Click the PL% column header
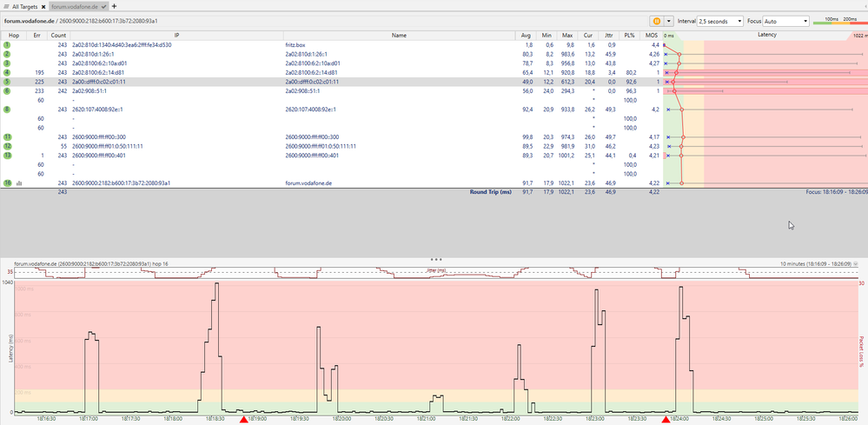Viewport: 868px width, 425px height. (x=629, y=35)
